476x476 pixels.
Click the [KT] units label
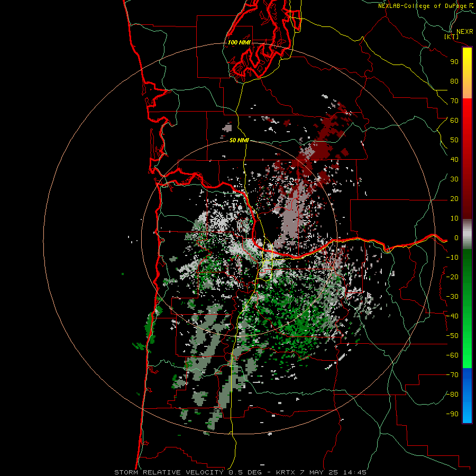[x=452, y=37]
